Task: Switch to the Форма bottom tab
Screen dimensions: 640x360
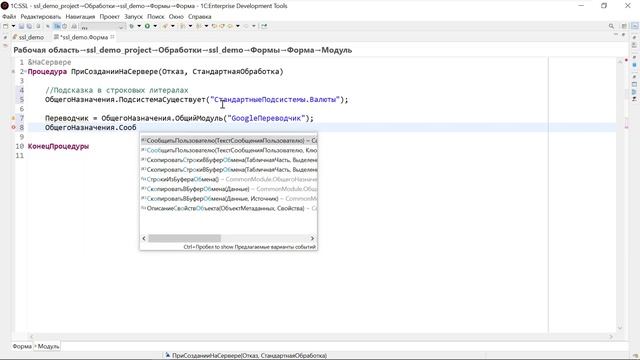Action: 22,346
